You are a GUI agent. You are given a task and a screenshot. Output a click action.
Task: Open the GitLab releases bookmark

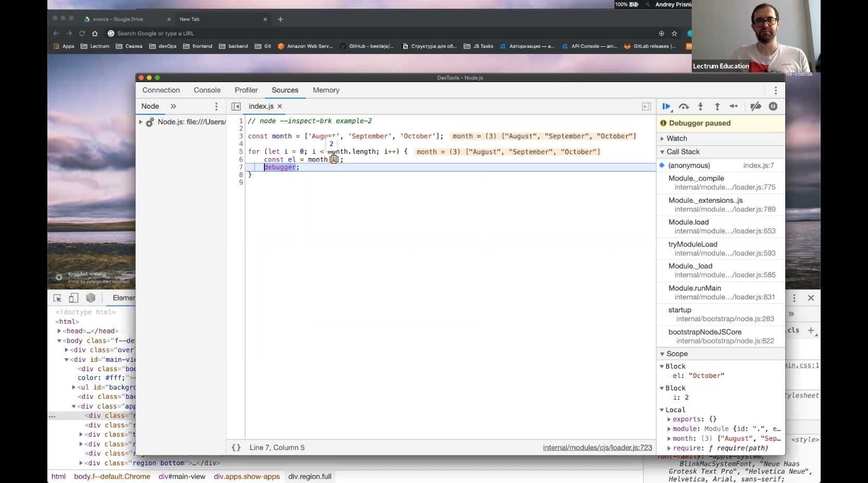[650, 46]
